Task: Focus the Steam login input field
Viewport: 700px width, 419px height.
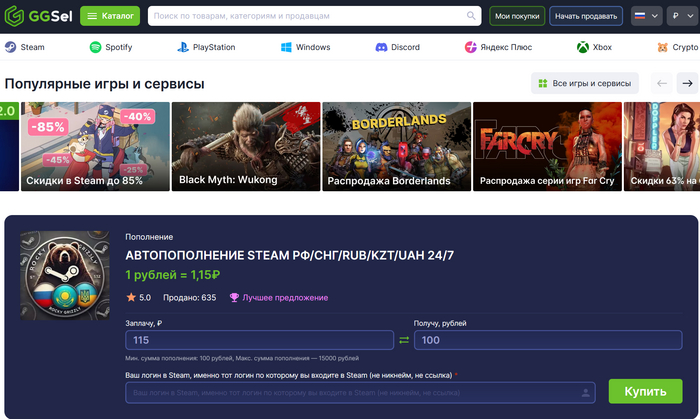Action: pos(360,393)
